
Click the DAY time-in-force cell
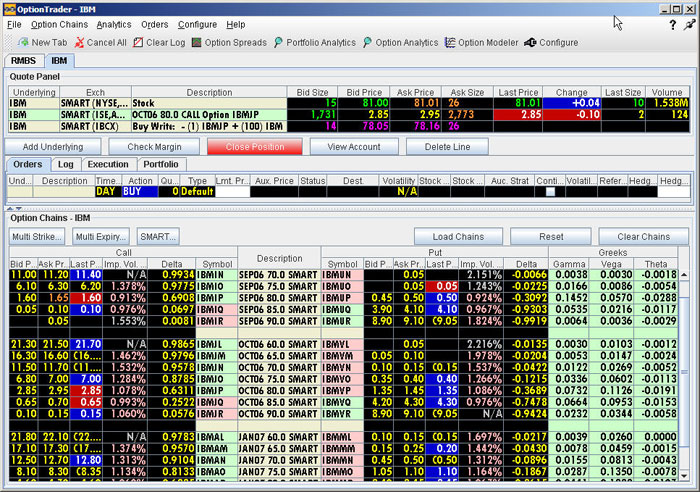(x=108, y=192)
